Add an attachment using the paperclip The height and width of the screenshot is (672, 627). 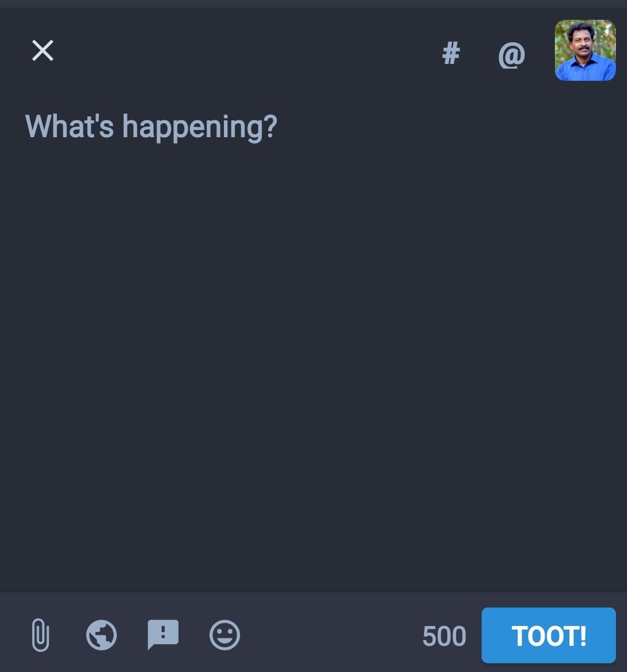40,635
